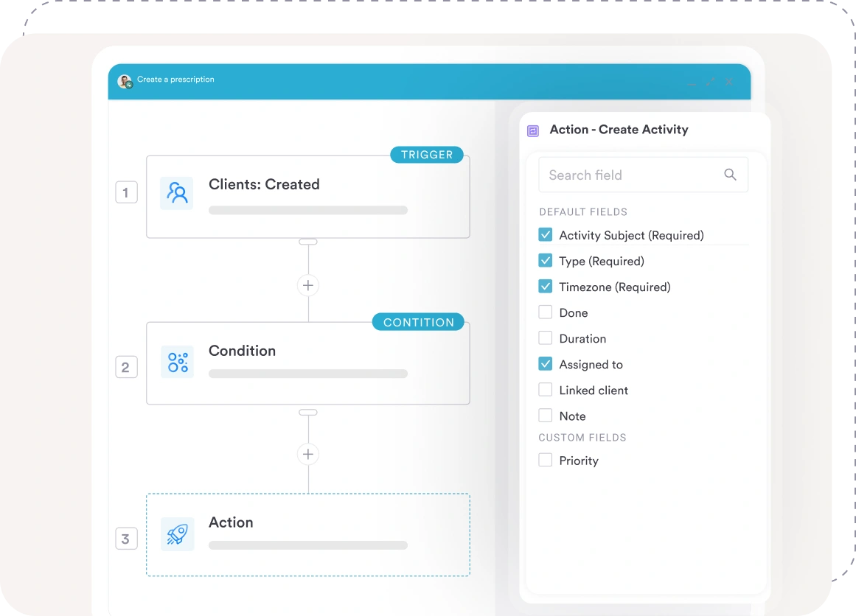The image size is (856, 616).
Task: Select the TRIGGER badge label
Action: 427,155
